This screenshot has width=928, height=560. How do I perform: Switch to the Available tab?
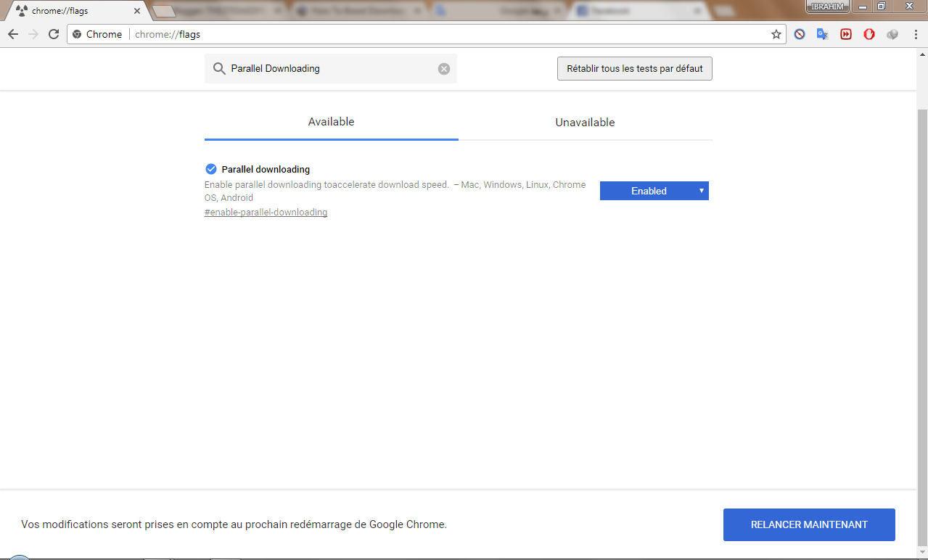(x=331, y=122)
